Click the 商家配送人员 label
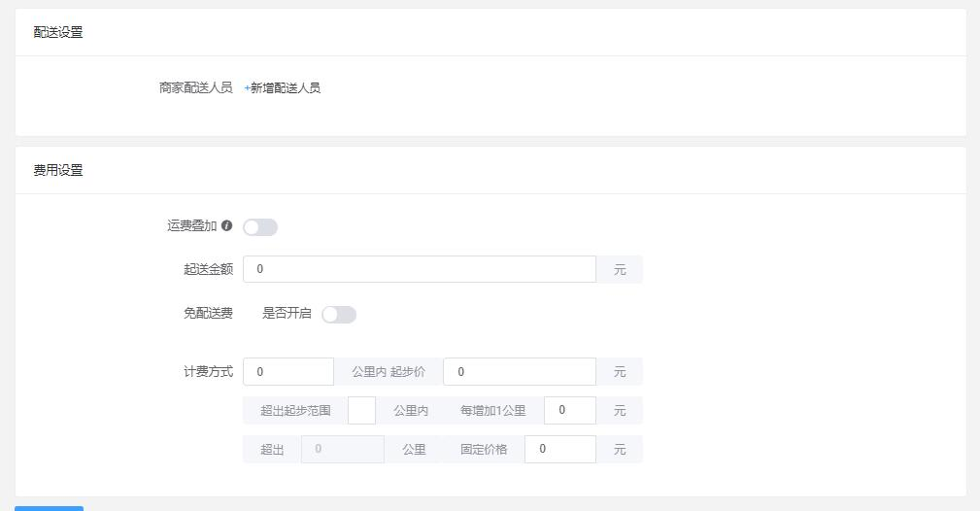 pyautogui.click(x=195, y=88)
